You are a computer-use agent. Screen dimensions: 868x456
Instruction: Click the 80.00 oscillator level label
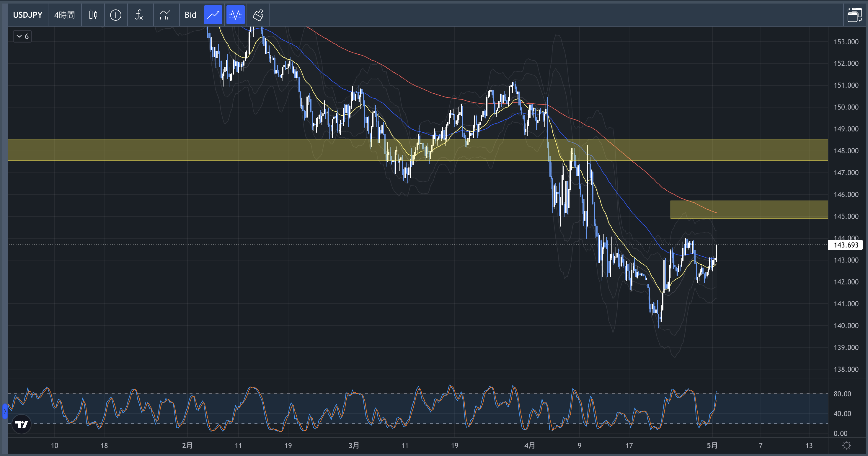(842, 394)
